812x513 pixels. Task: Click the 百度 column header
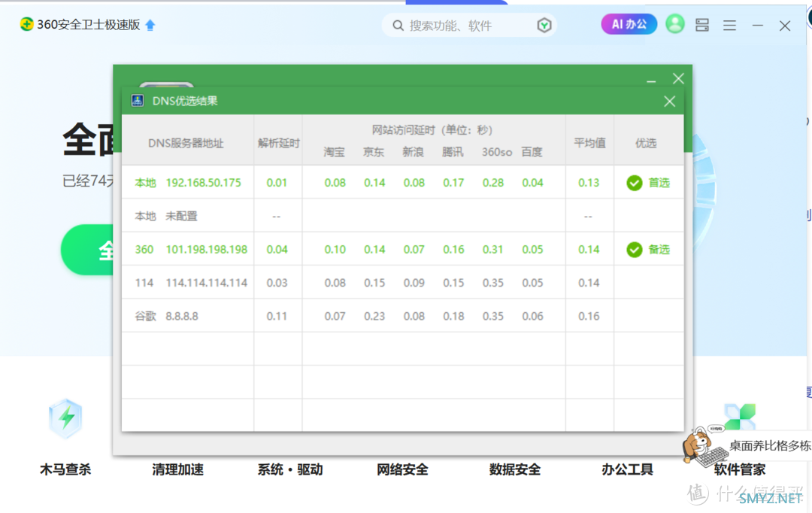tap(532, 152)
